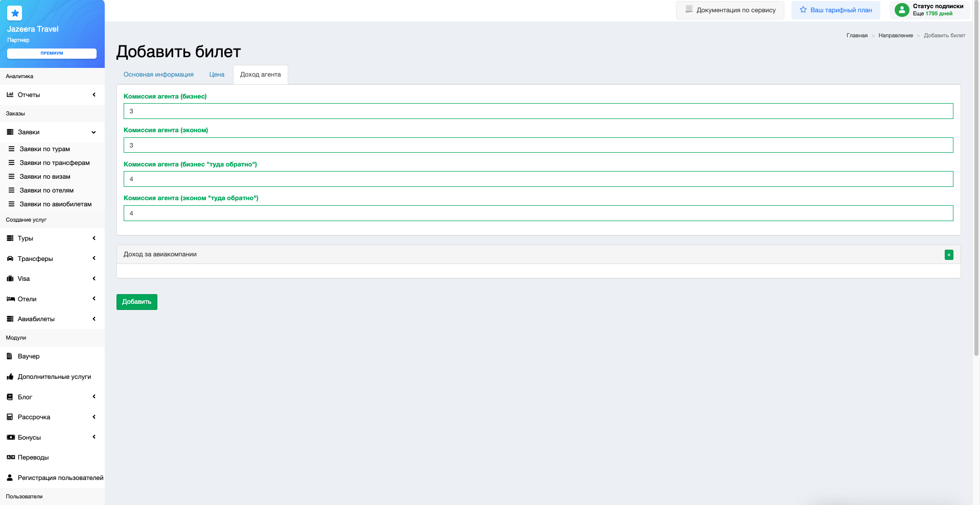The width and height of the screenshot is (980, 505).
Task: Click the document icon beside Ваучер
Action: coord(10,356)
